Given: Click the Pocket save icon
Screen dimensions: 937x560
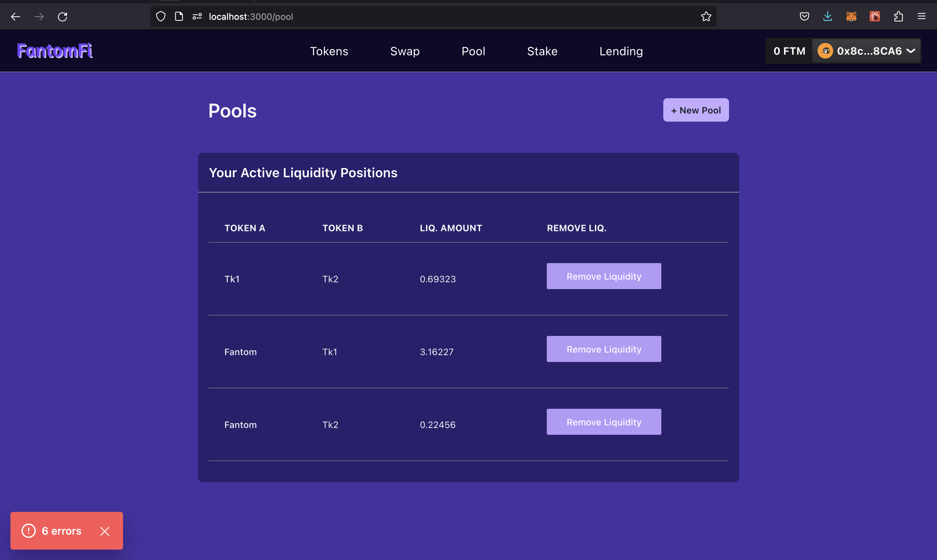Looking at the screenshot, I should (x=804, y=17).
